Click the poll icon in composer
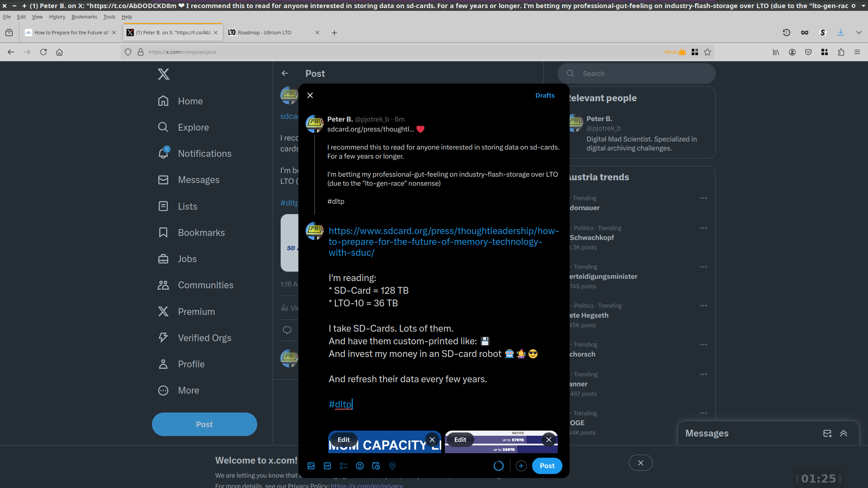 pyautogui.click(x=344, y=466)
